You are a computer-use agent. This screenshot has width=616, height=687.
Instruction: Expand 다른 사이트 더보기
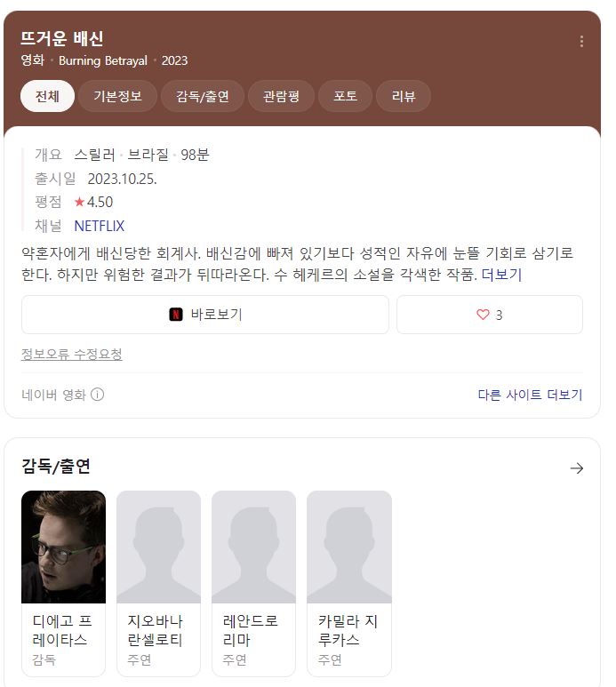[530, 395]
